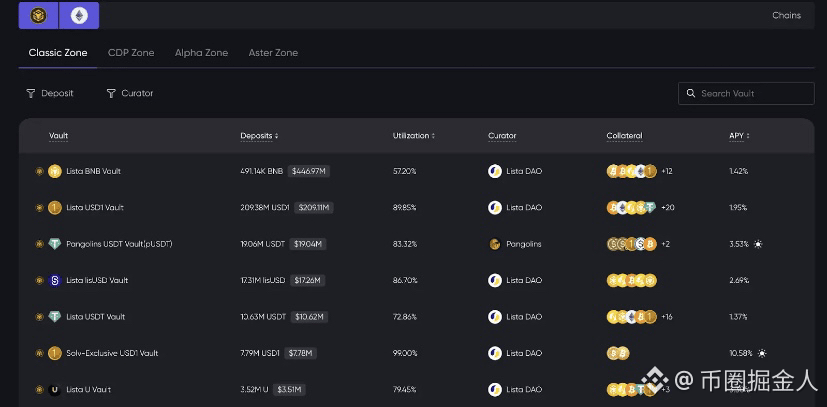Click the Lista BNB Vault token icon
Viewport: 827px width, 407px height.
coord(55,171)
